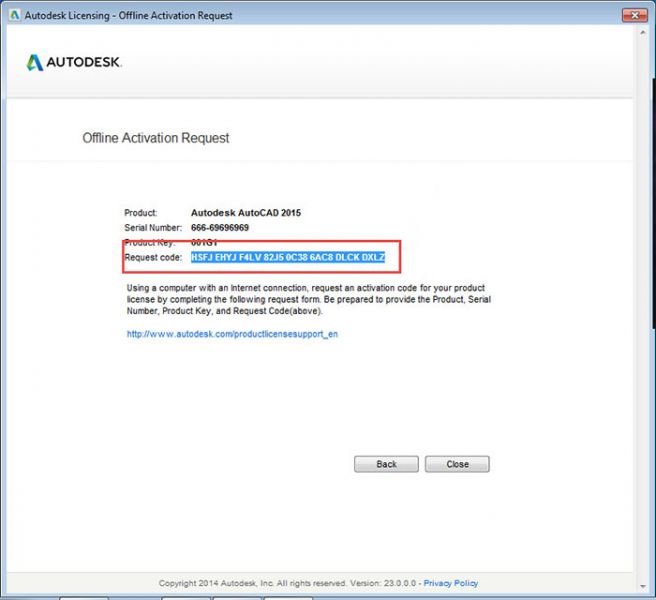Click the Back button
Viewport: 656px width, 600px height.
point(386,464)
